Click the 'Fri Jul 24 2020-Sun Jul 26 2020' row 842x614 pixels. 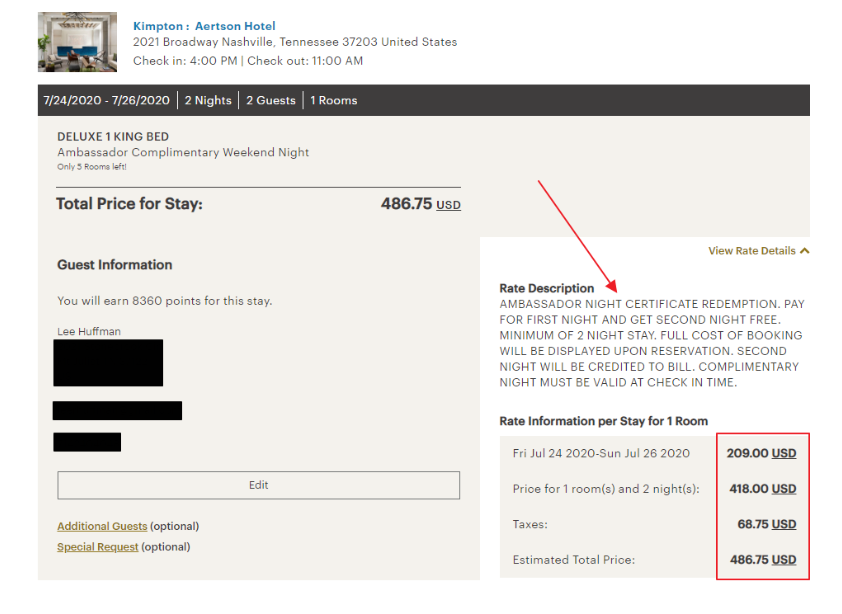click(x=601, y=453)
